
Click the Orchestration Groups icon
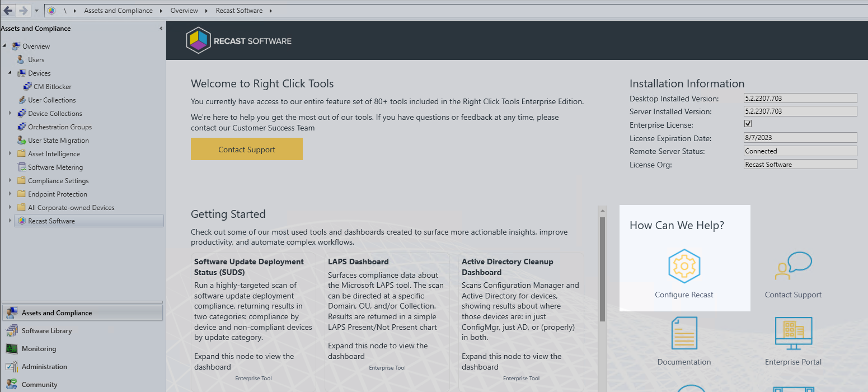21,127
